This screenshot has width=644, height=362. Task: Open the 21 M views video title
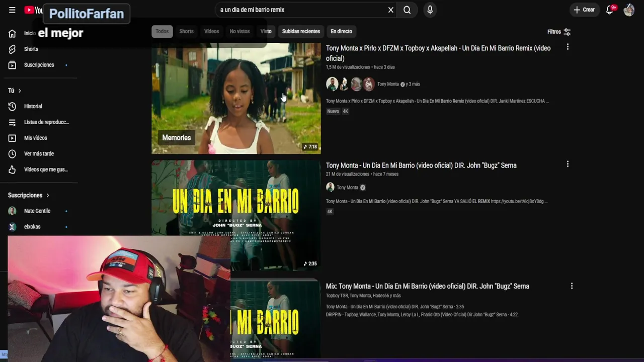click(x=421, y=165)
